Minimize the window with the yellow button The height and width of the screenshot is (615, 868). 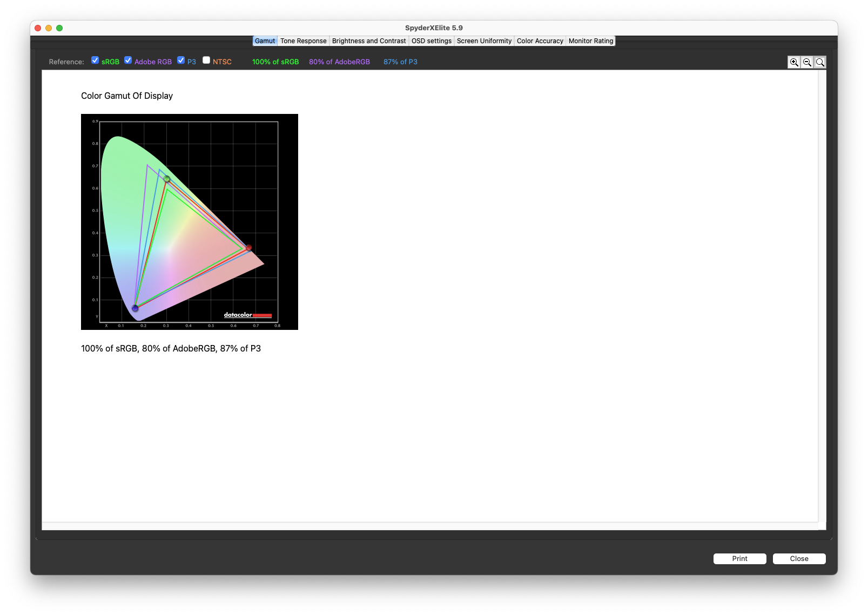point(49,28)
